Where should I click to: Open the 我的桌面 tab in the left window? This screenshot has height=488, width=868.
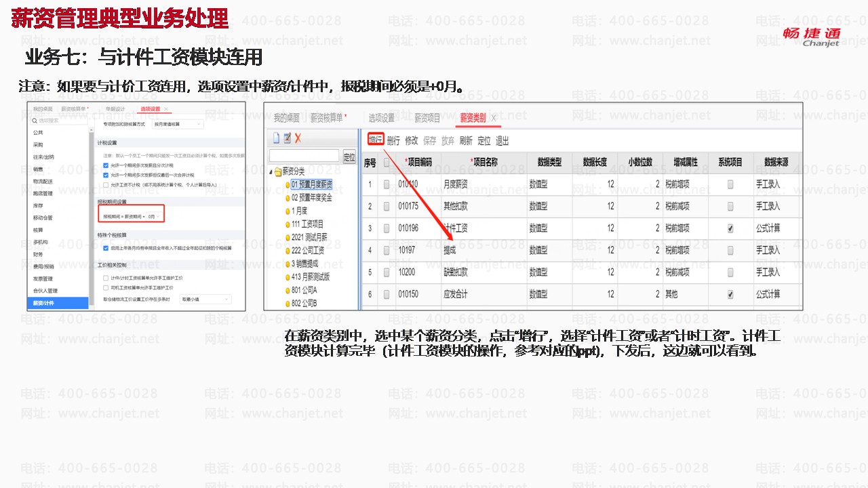pos(43,108)
